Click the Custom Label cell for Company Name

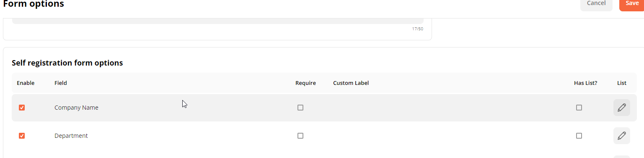click(448, 108)
